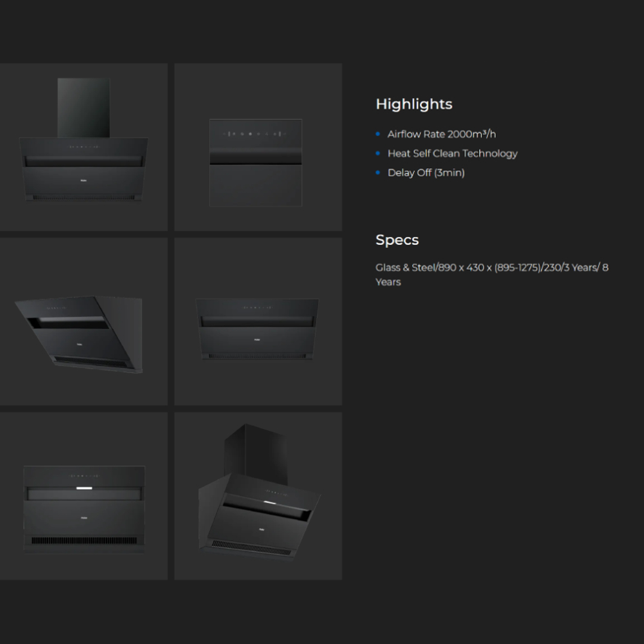Select the Heat Self Clean Technology highlight
644x644 pixels.
[452, 153]
